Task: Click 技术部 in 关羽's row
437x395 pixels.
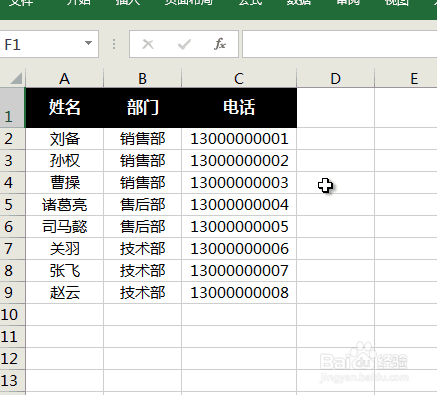Action: [x=143, y=249]
